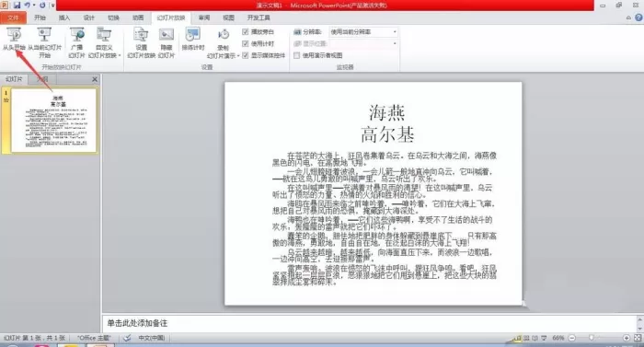Screen dimensions: 644x347
Task: Switch to the Design (设计) tab
Action: pyautogui.click(x=88, y=17)
